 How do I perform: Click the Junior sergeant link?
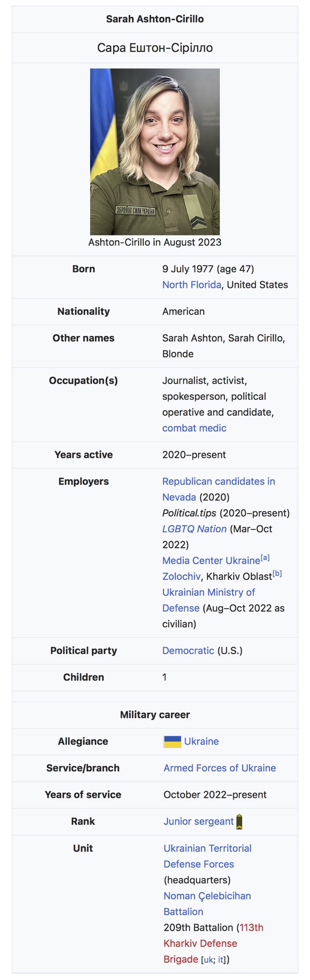(x=198, y=821)
